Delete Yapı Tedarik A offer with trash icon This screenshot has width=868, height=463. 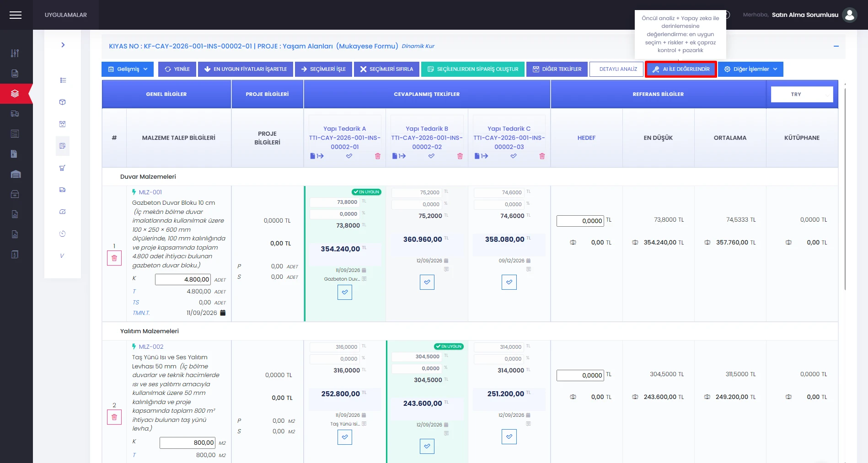tap(378, 156)
